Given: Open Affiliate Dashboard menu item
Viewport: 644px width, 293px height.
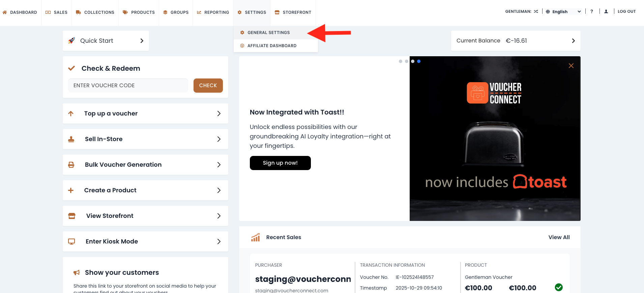Looking at the screenshot, I should 272,46.
